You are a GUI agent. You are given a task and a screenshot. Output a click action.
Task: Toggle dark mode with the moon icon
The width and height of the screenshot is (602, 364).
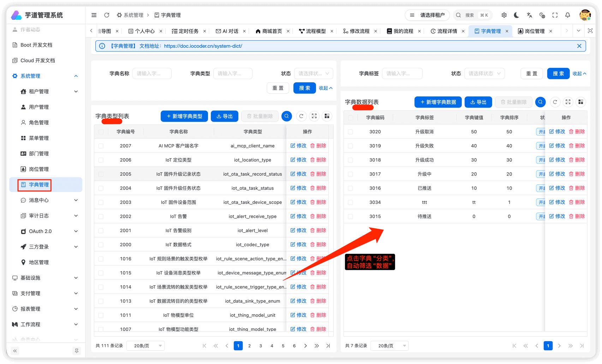(516, 15)
